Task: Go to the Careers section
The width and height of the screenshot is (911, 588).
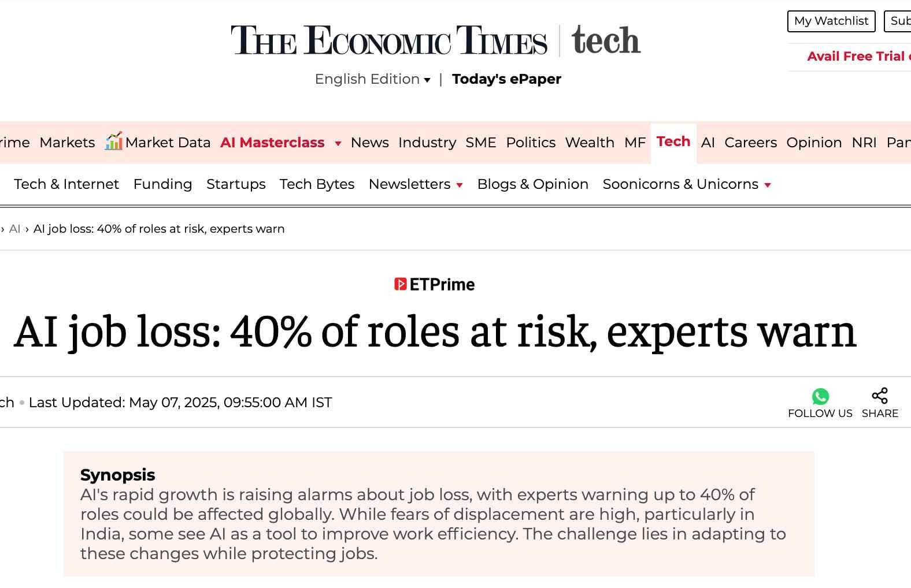Action: (x=750, y=143)
